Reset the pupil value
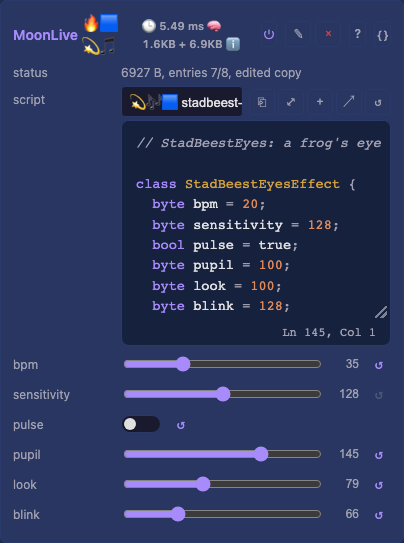404x543 pixels. click(379, 455)
